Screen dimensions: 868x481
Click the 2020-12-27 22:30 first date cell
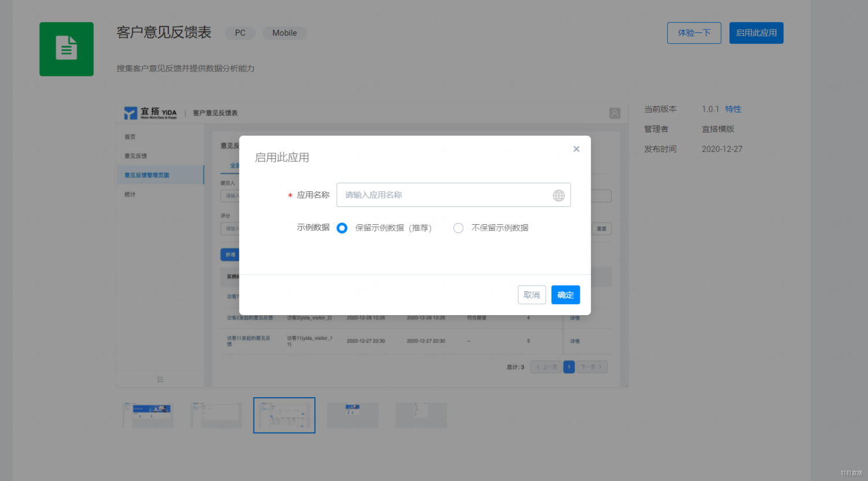[366, 341]
